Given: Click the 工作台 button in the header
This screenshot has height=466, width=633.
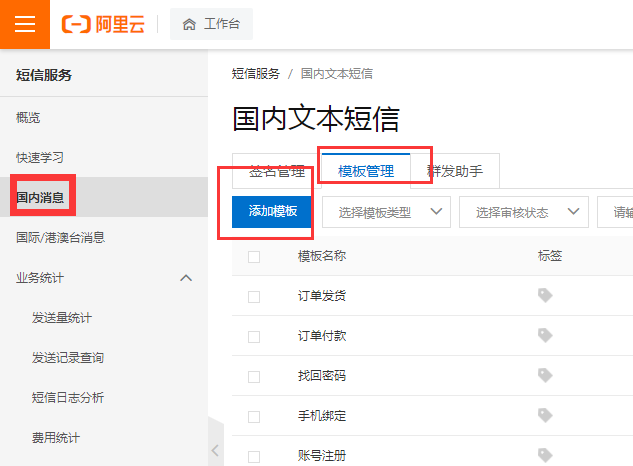Looking at the screenshot, I should pos(212,24).
